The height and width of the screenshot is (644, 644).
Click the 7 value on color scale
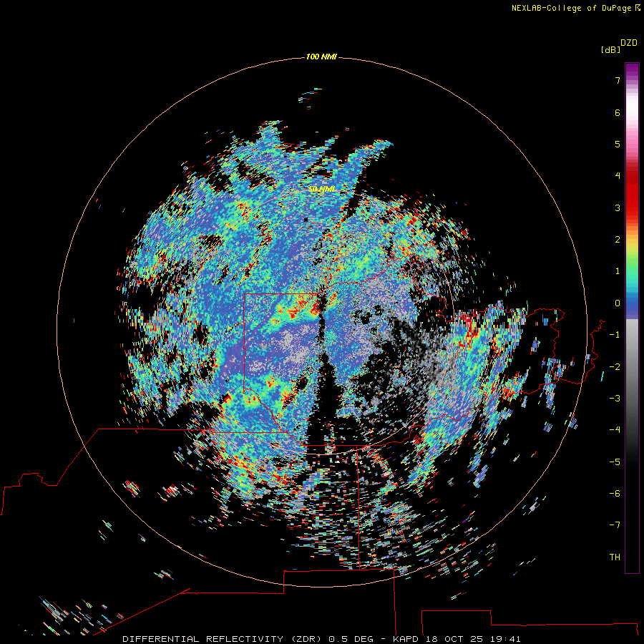pyautogui.click(x=618, y=80)
